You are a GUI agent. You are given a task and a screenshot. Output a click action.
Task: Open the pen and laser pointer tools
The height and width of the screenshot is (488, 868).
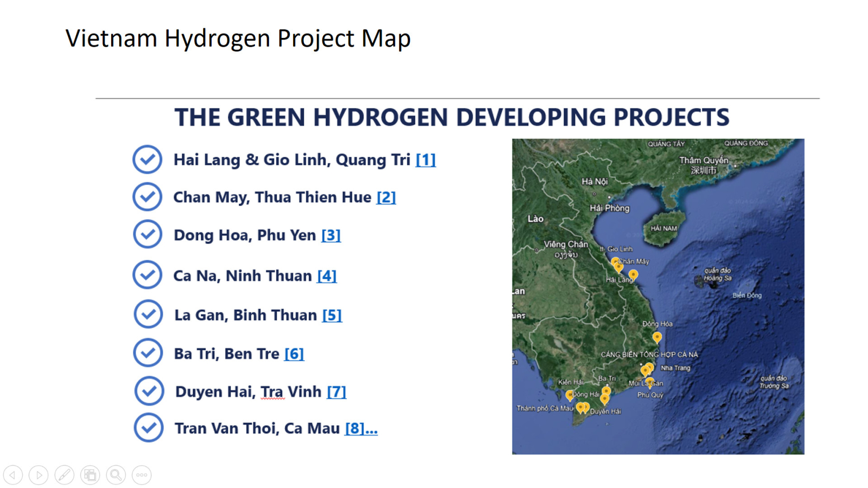click(x=64, y=475)
